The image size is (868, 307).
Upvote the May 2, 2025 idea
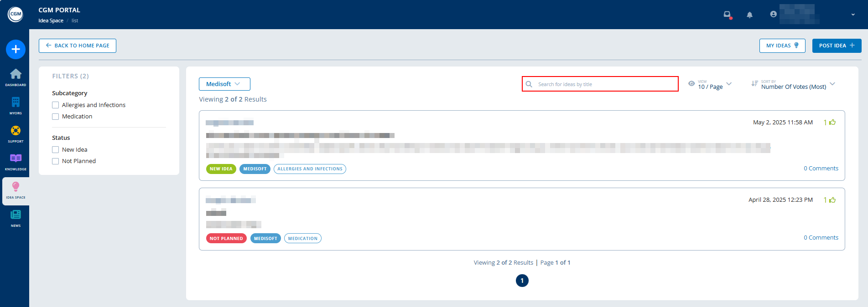pos(832,123)
